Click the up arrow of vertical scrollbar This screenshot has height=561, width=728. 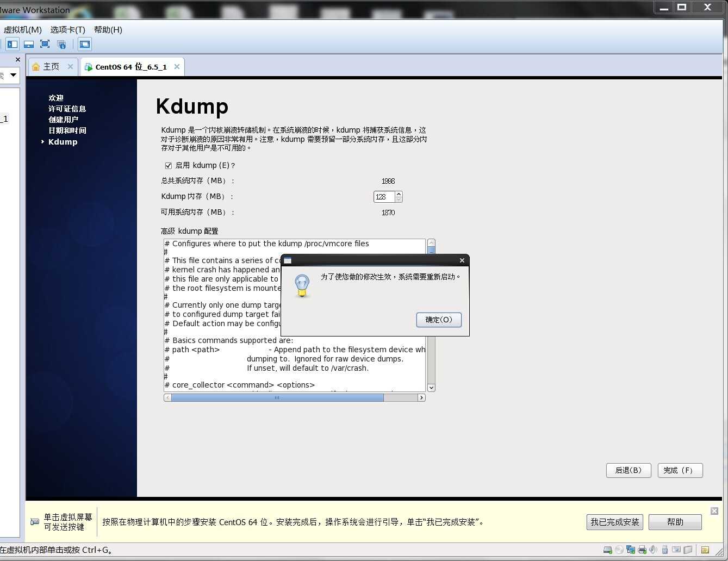[431, 242]
